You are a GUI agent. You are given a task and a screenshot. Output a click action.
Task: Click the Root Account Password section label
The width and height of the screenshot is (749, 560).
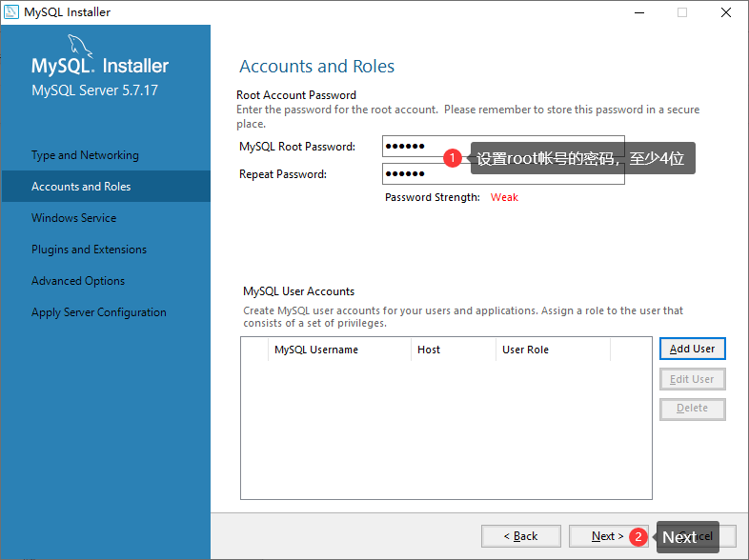coord(296,95)
